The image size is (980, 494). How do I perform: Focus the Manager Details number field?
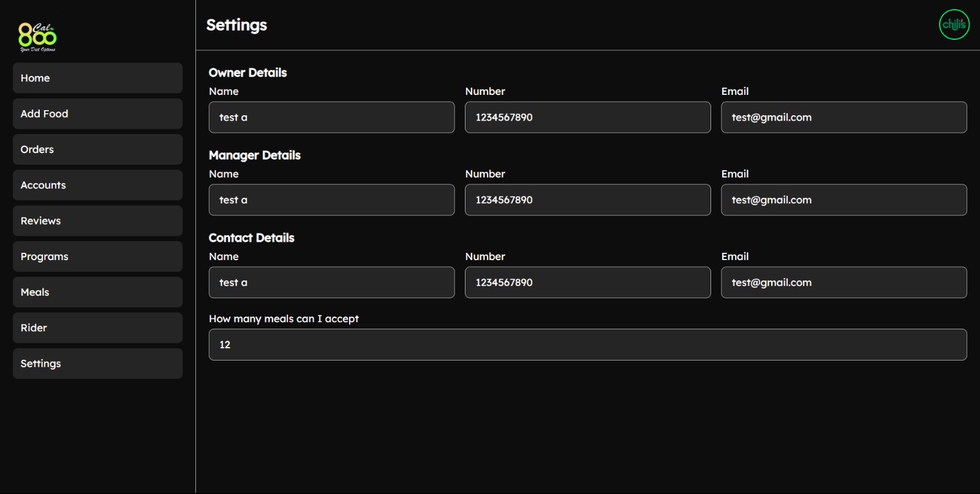click(x=587, y=200)
